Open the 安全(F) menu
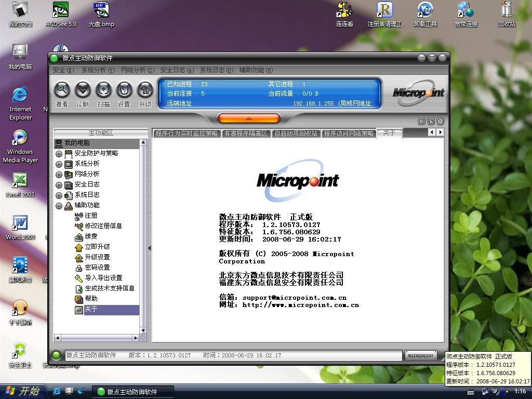Viewport: 532px width, 399px height. click(63, 70)
